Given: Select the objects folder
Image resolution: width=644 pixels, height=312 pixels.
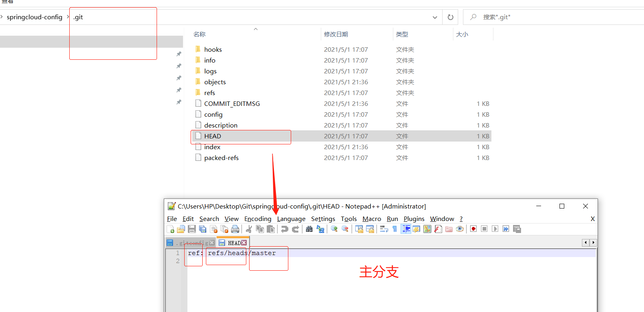Looking at the screenshot, I should click(x=215, y=82).
